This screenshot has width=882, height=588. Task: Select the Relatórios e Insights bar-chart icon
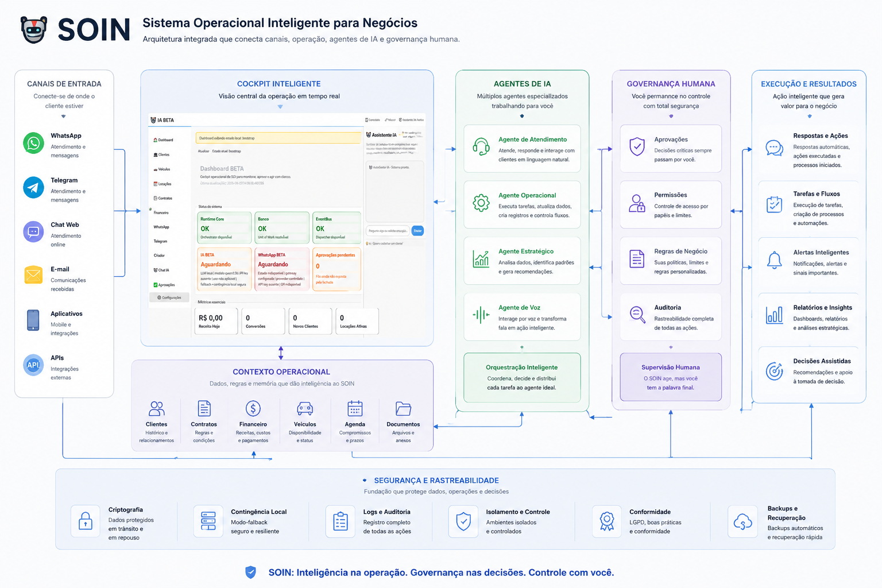tap(775, 315)
